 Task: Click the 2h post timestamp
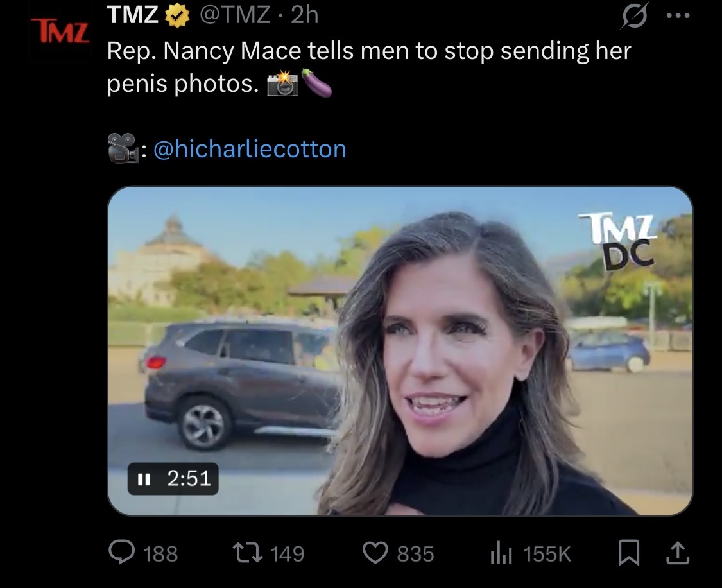[x=305, y=15]
